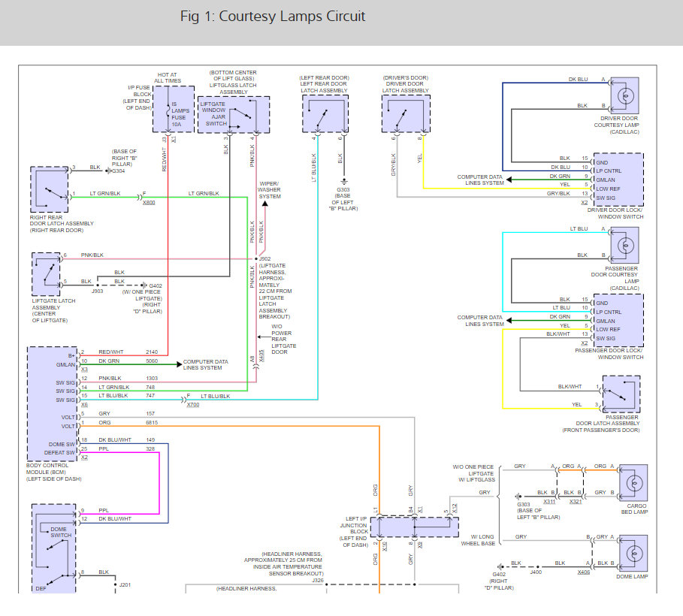Click the 'HOT AT ALL TIMES' label
The image size is (683, 616).
tap(168, 78)
